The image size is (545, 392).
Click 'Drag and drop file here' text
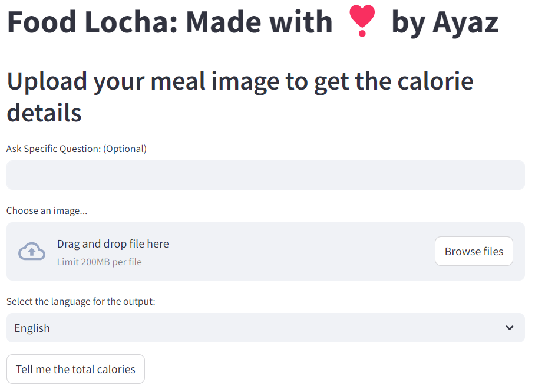(113, 243)
